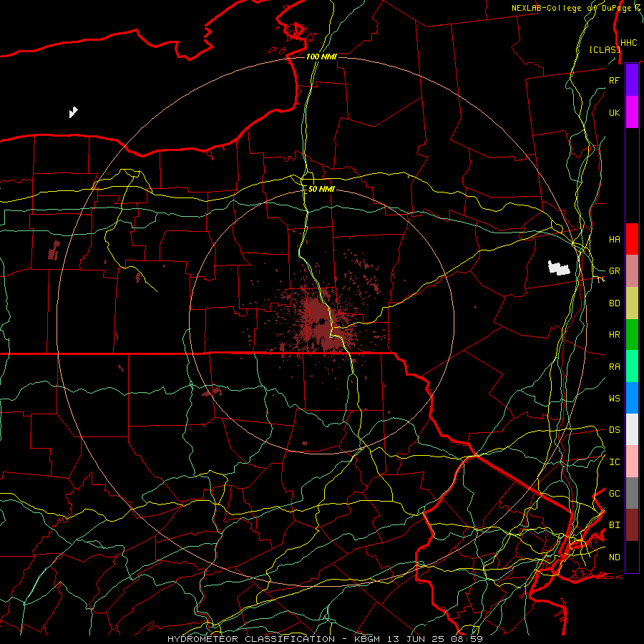Click the [CLAS] units label

click(x=605, y=49)
